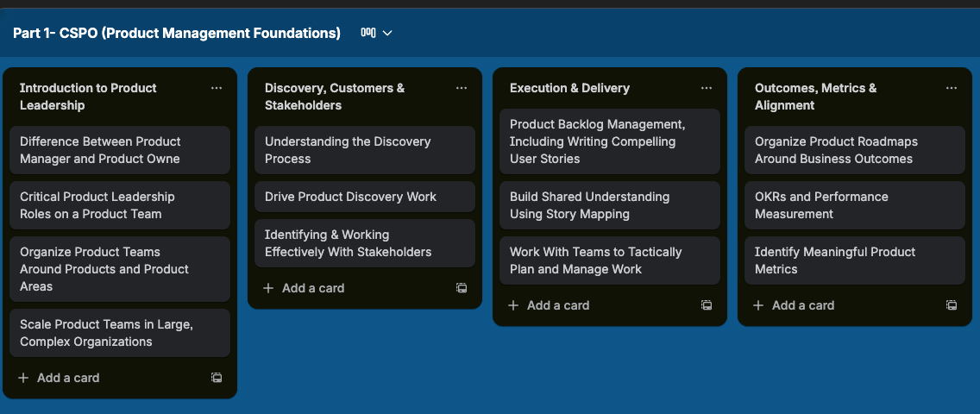This screenshot has height=414, width=980.
Task: Open card Organize Product Roadmaps Around Business Outcomes
Action: point(855,150)
